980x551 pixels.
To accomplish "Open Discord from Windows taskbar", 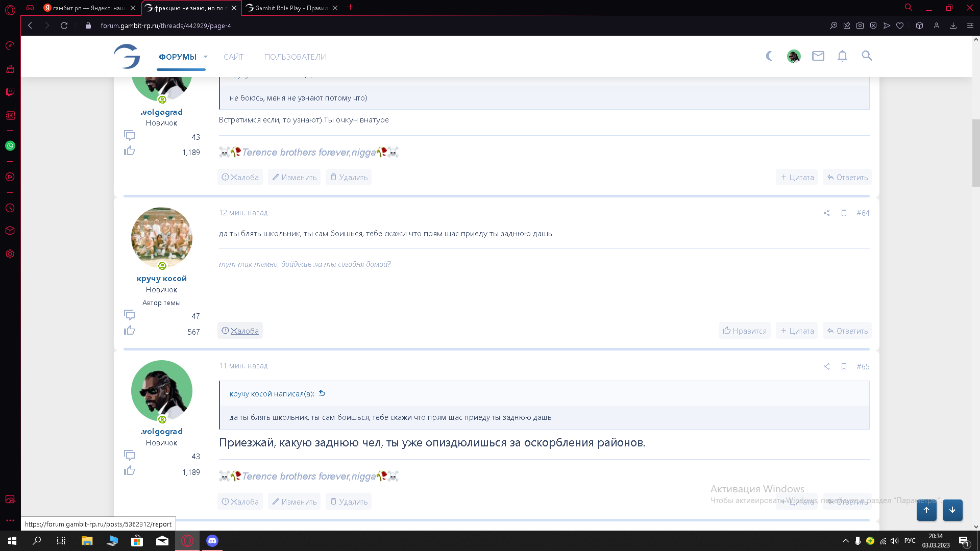I will click(212, 541).
